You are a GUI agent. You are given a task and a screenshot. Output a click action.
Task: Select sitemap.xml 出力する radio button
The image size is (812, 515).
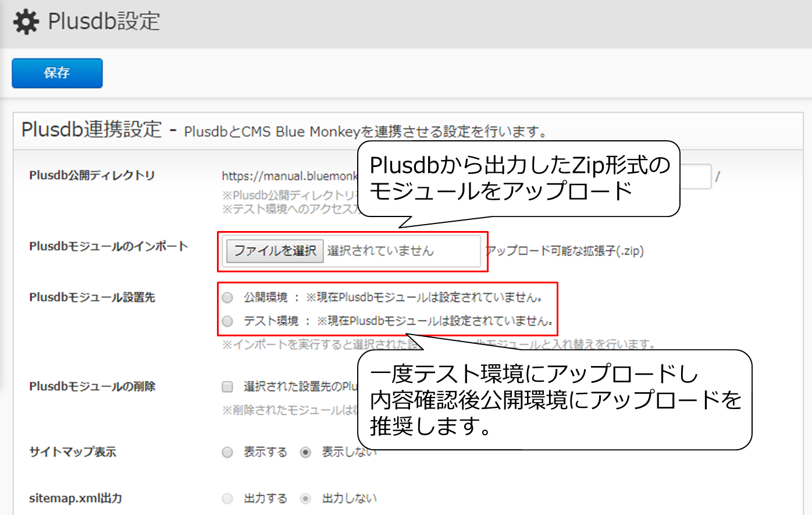(227, 499)
